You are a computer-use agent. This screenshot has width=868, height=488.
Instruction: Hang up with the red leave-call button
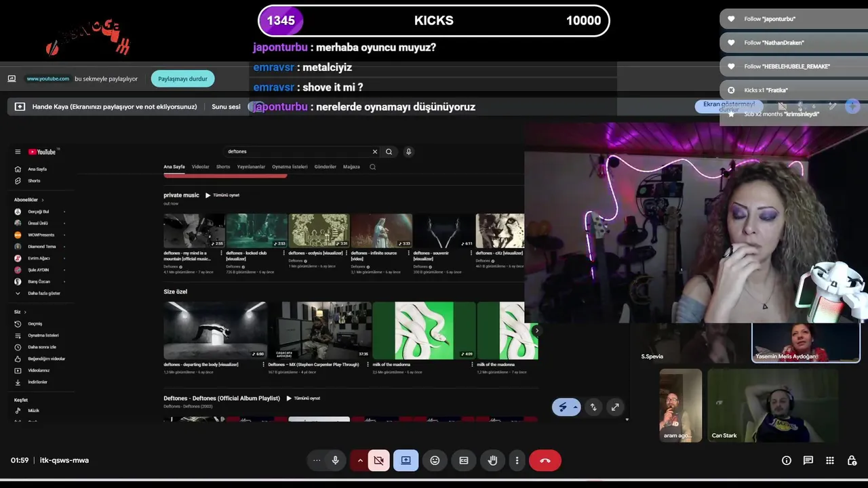click(x=545, y=460)
